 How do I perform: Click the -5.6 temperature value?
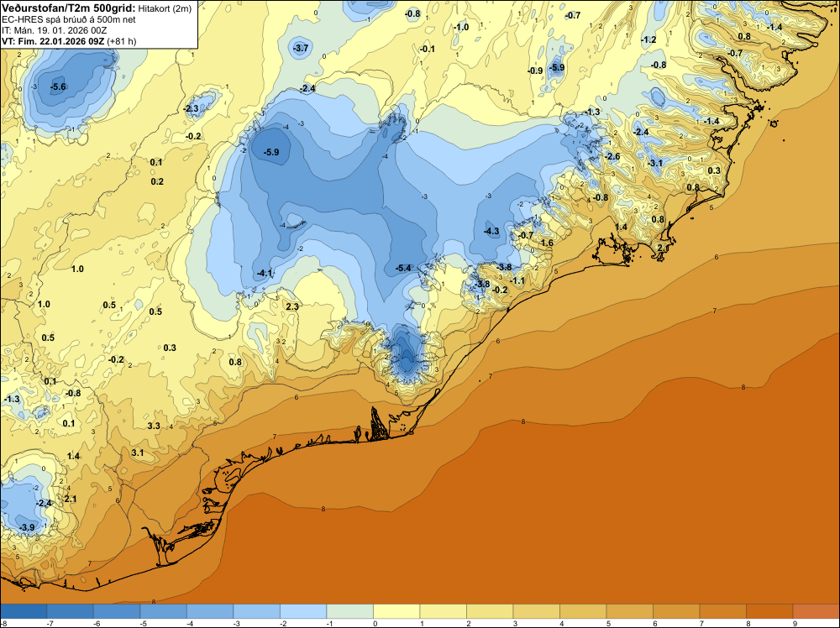pyautogui.click(x=59, y=86)
